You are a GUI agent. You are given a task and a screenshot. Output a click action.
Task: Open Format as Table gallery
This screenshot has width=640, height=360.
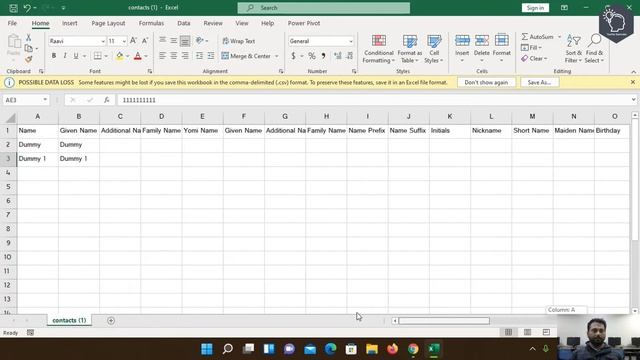point(410,49)
